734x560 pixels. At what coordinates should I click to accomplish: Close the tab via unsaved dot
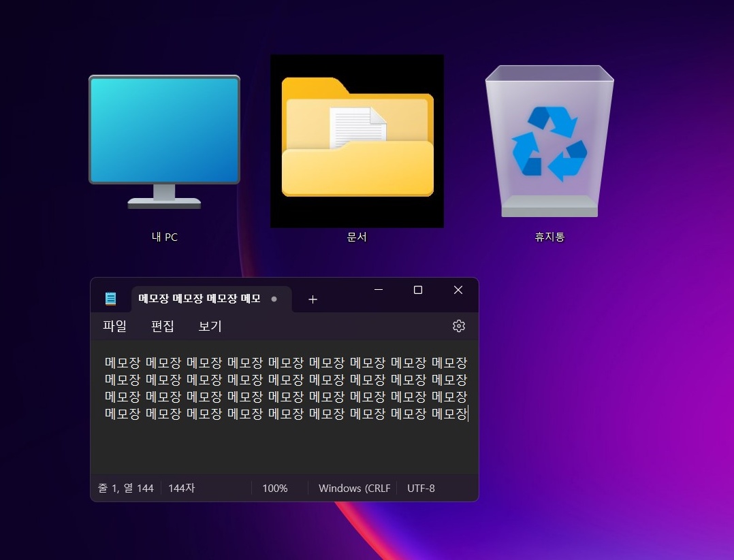click(x=274, y=299)
